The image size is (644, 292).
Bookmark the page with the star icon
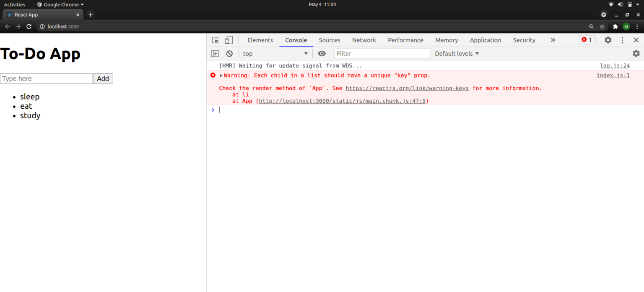[602, 26]
